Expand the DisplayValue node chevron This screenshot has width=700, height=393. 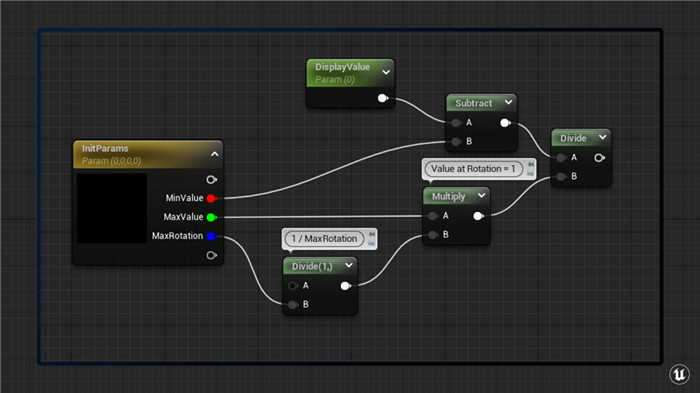[386, 72]
